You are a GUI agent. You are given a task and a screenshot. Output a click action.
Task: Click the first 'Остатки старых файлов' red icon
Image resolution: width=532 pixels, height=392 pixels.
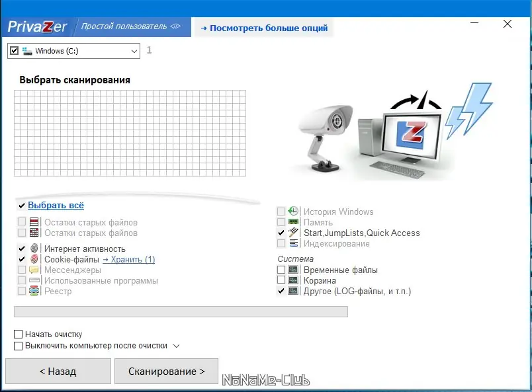pyautogui.click(x=34, y=222)
